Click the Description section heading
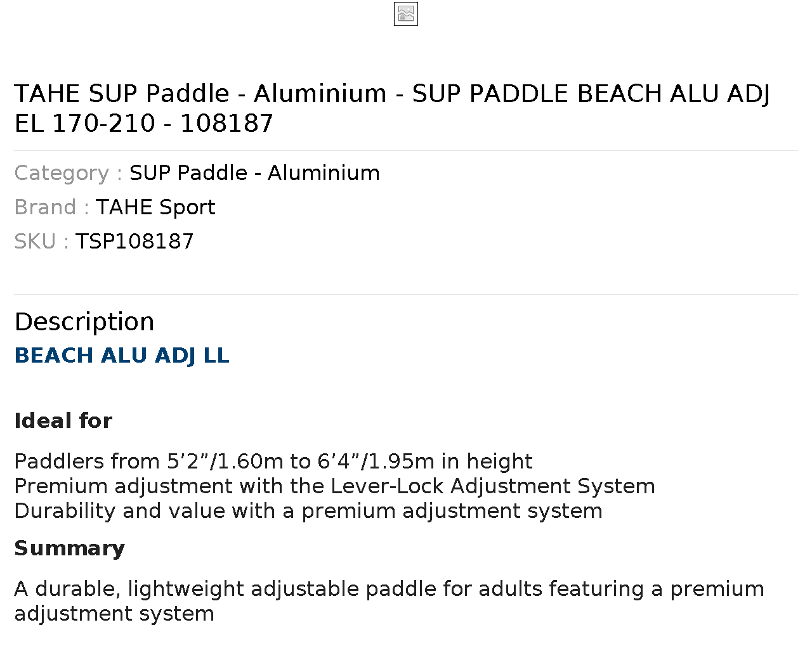Screen dimensions: 812x646 (84, 322)
